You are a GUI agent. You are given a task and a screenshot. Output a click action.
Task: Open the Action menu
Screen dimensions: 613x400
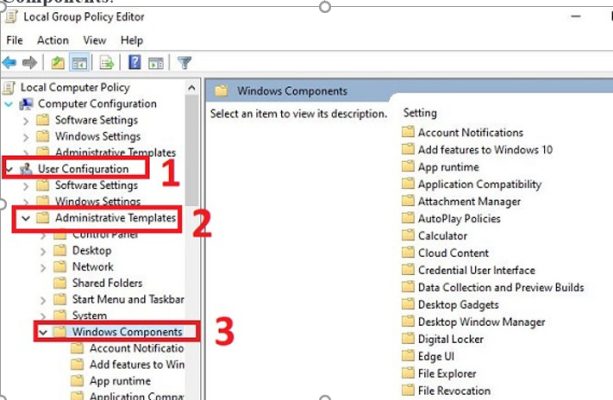pyautogui.click(x=53, y=40)
